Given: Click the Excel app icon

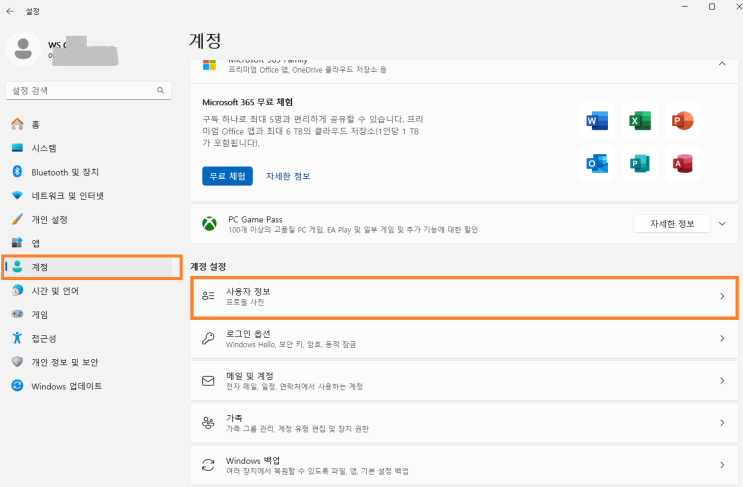Looking at the screenshot, I should pyautogui.click(x=640, y=121).
